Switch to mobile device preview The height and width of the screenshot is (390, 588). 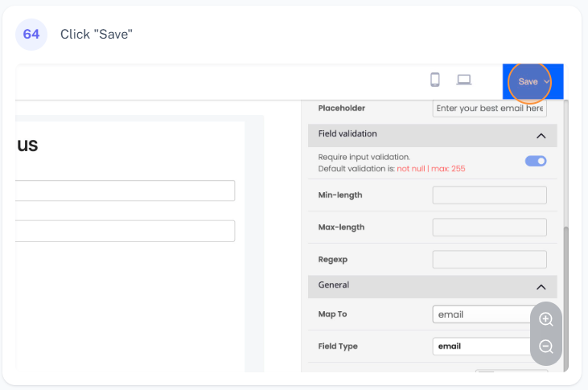(x=435, y=80)
